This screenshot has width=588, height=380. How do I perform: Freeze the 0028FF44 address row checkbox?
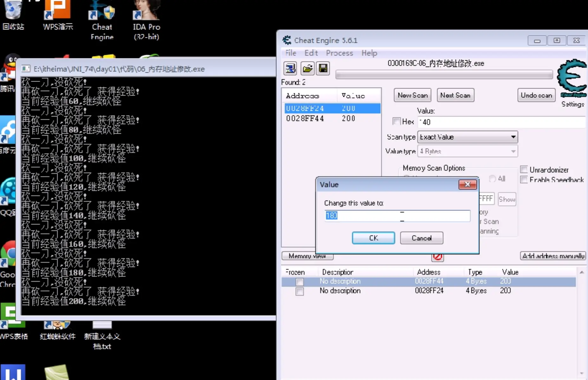299,281
